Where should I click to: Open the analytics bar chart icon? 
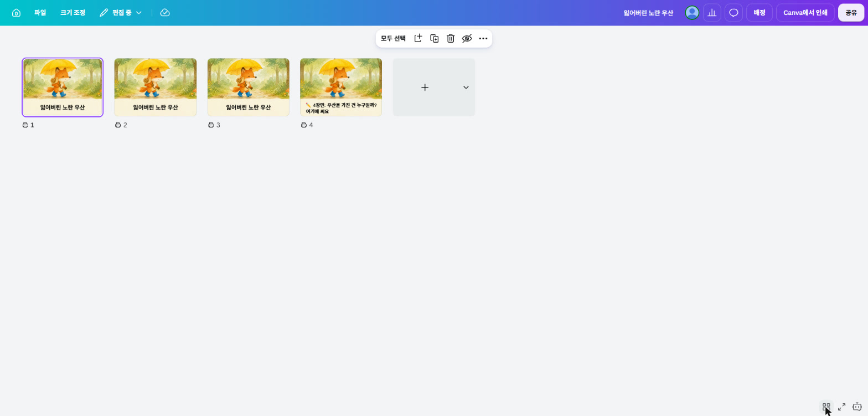[x=712, y=13]
